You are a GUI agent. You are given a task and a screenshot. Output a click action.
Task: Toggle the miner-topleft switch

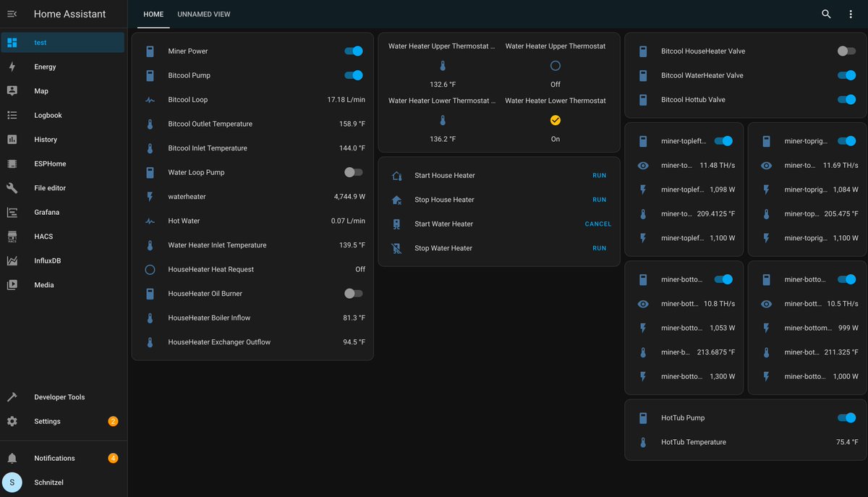723,141
